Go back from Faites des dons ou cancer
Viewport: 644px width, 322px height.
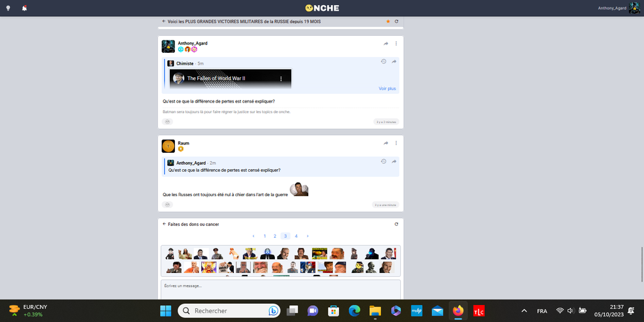click(164, 225)
